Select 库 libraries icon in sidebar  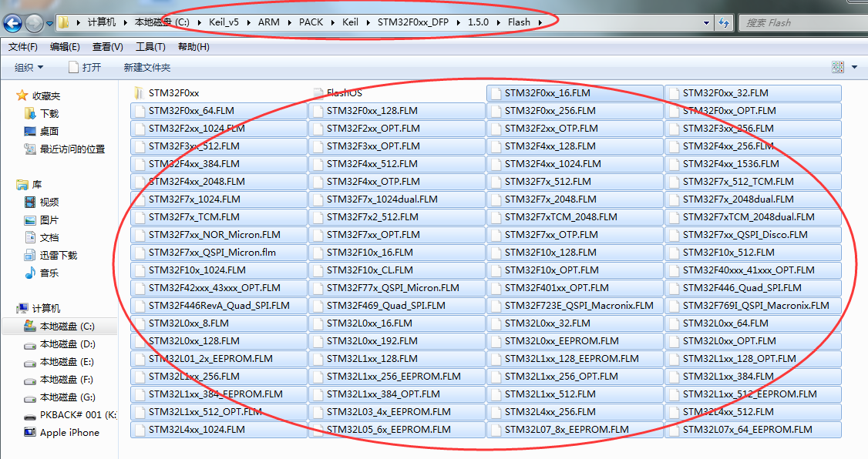[x=22, y=184]
